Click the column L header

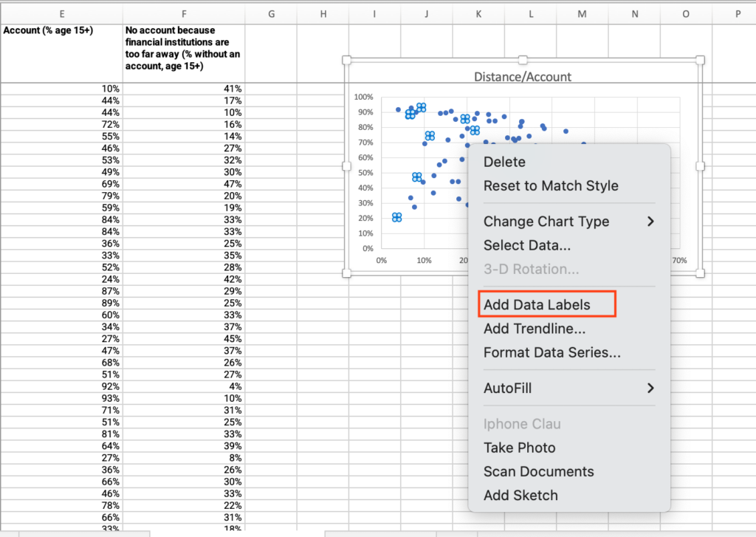tap(530, 14)
